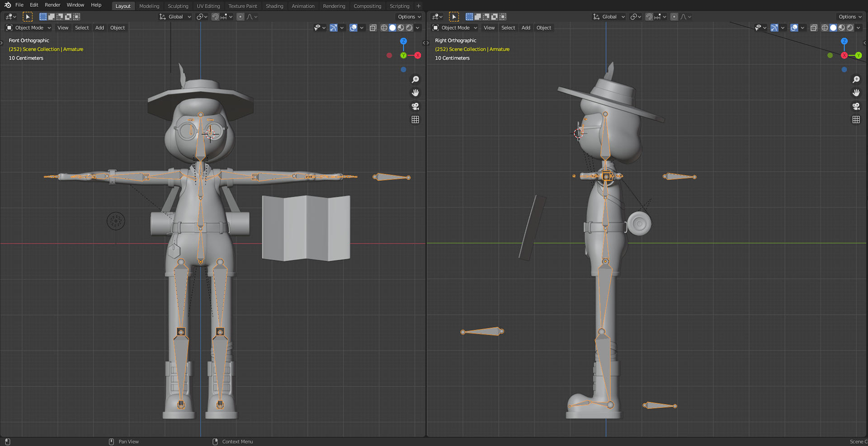
Task: Click the pan hand icon in right viewport
Action: click(x=856, y=93)
